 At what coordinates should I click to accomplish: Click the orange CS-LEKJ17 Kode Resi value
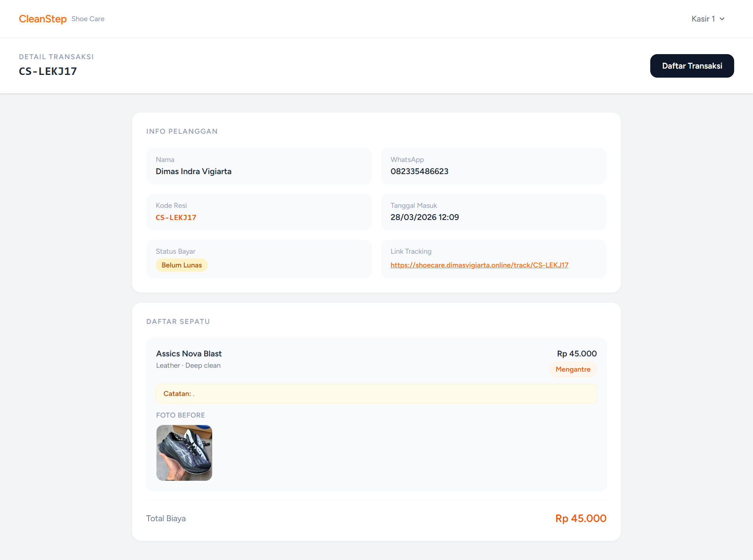pyautogui.click(x=176, y=217)
